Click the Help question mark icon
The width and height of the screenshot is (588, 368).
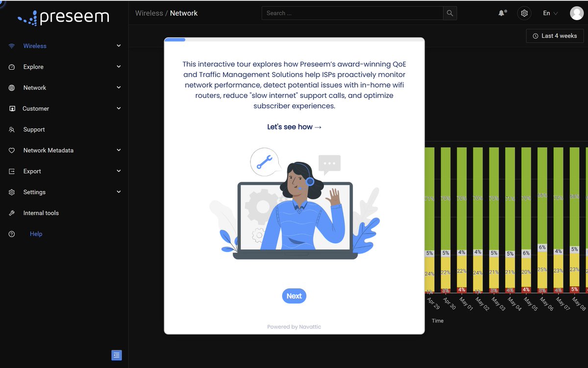point(12,234)
